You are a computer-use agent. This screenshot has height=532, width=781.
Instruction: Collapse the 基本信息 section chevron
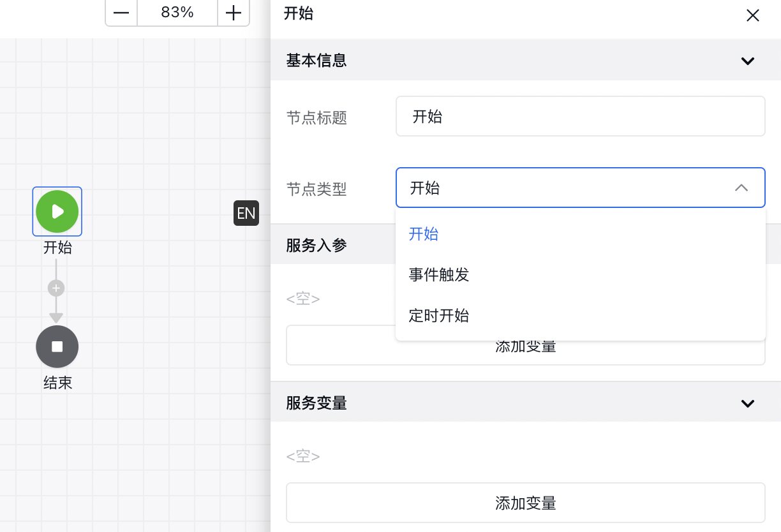[747, 61]
